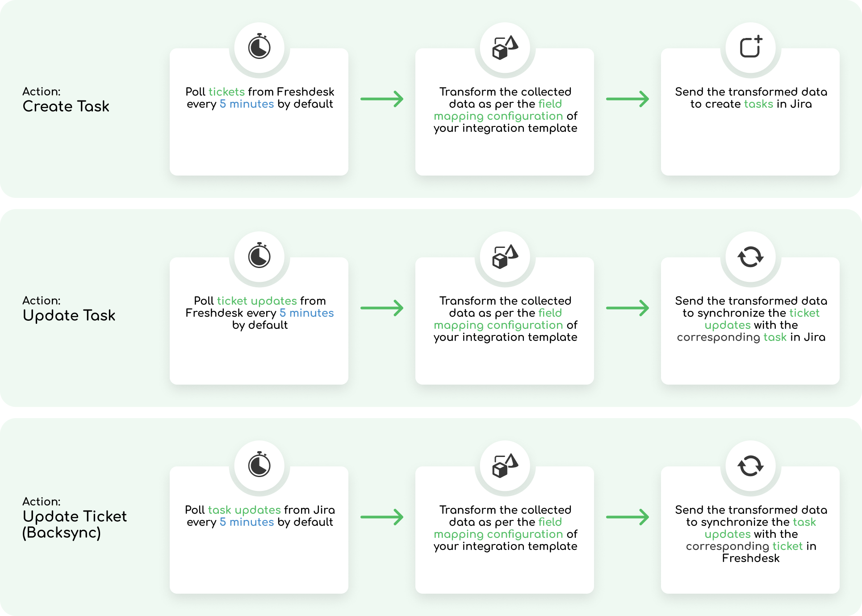Screen dimensions: 862x616
Task: Click the first green arrow in Create Task row
Action: [382, 99]
